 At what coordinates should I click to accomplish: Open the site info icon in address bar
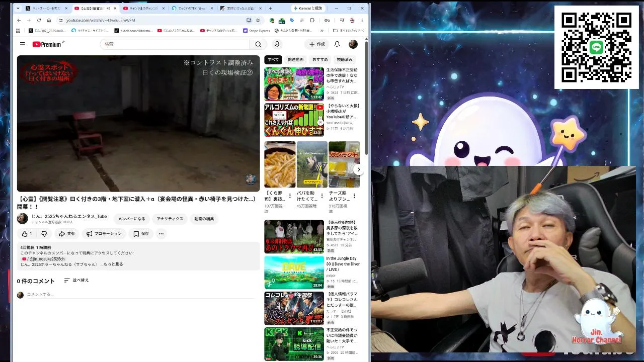tap(61, 20)
